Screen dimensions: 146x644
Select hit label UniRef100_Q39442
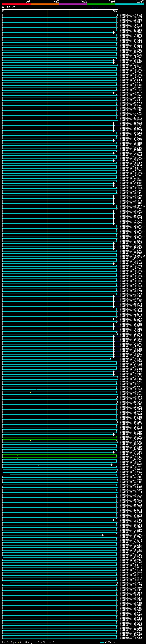[131, 372]
